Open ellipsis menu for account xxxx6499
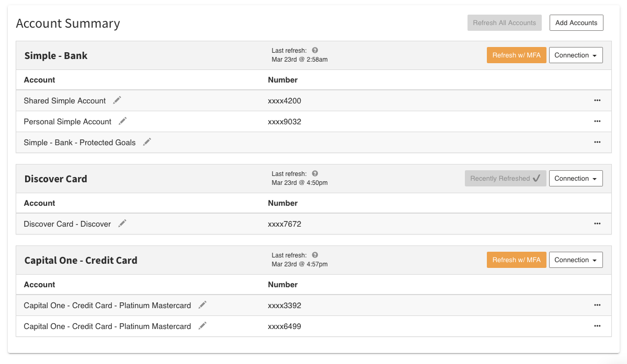Image resolution: width=627 pixels, height=364 pixels. pos(597,326)
